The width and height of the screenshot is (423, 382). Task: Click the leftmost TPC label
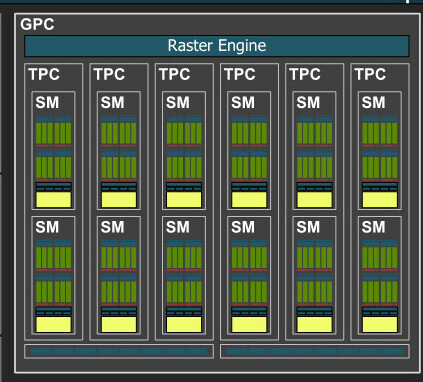click(44, 74)
